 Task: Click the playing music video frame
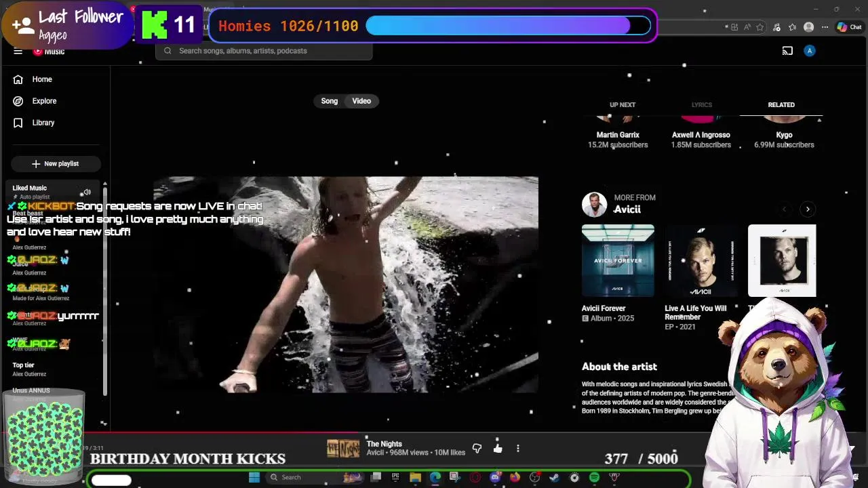pyautogui.click(x=346, y=285)
